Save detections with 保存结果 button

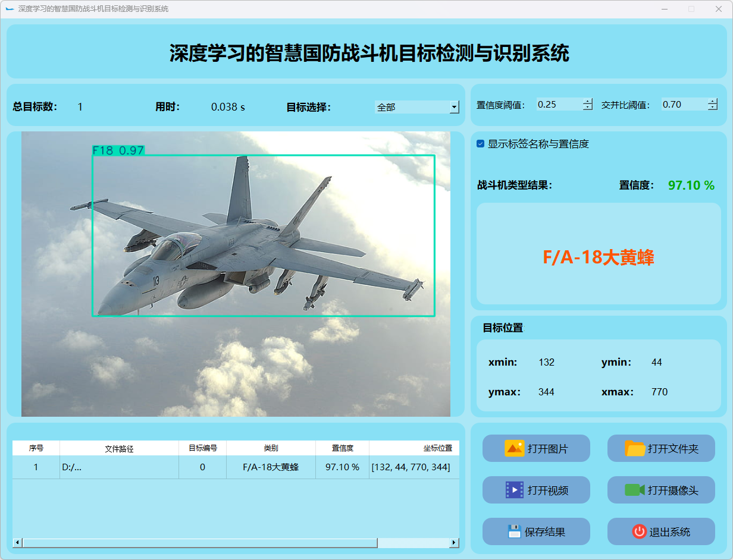point(536,531)
